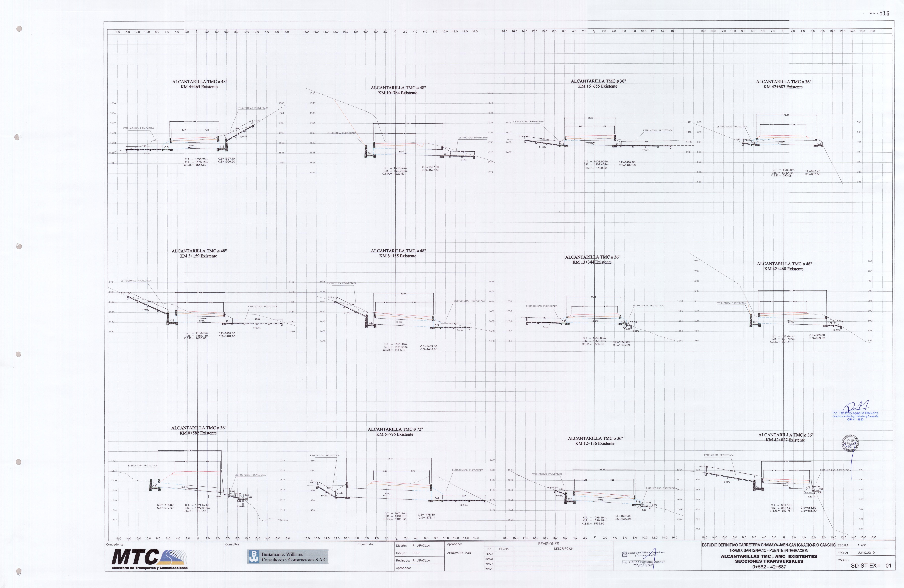This screenshot has height=588, width=904.
Task: Click the title "KM 3+159 Existente"
Action: tap(199, 256)
